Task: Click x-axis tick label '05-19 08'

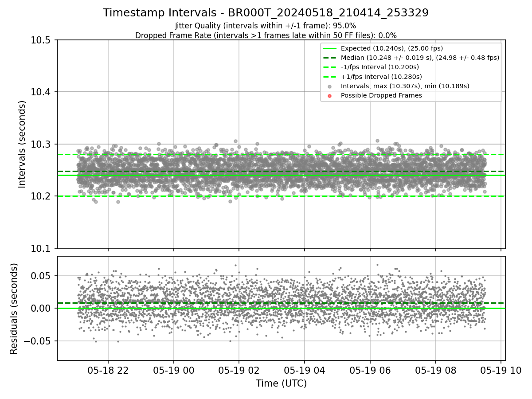Action: click(x=435, y=371)
